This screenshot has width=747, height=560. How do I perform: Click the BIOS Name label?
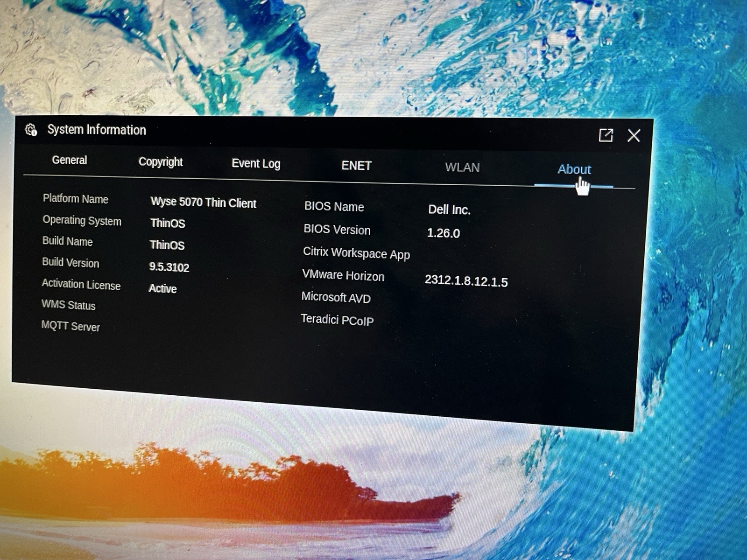click(x=334, y=207)
